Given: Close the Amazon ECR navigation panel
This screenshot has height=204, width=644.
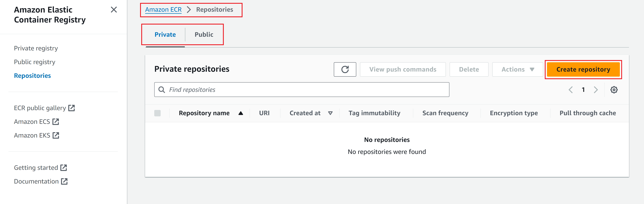Looking at the screenshot, I should coord(114,10).
